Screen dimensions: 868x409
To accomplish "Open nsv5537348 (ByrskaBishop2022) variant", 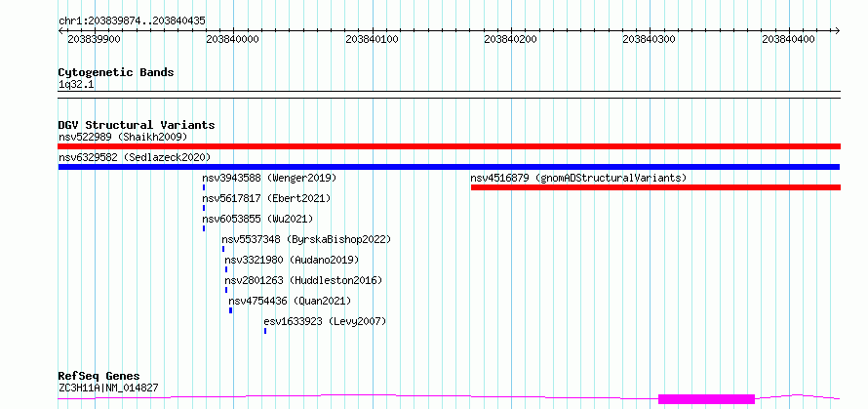I will (x=306, y=239).
